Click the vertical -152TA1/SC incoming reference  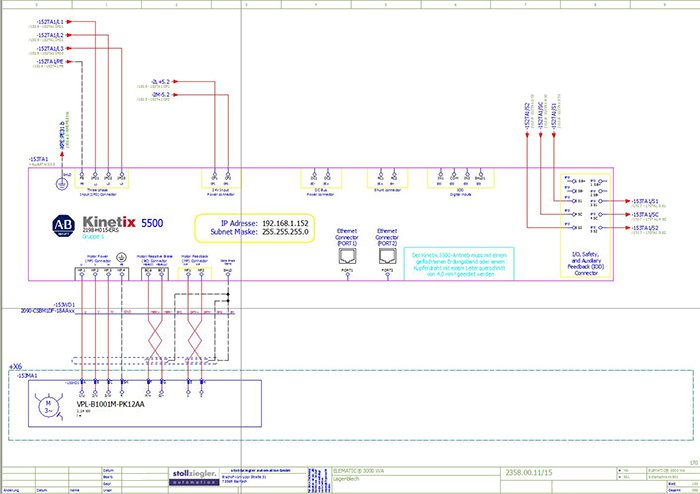point(540,116)
